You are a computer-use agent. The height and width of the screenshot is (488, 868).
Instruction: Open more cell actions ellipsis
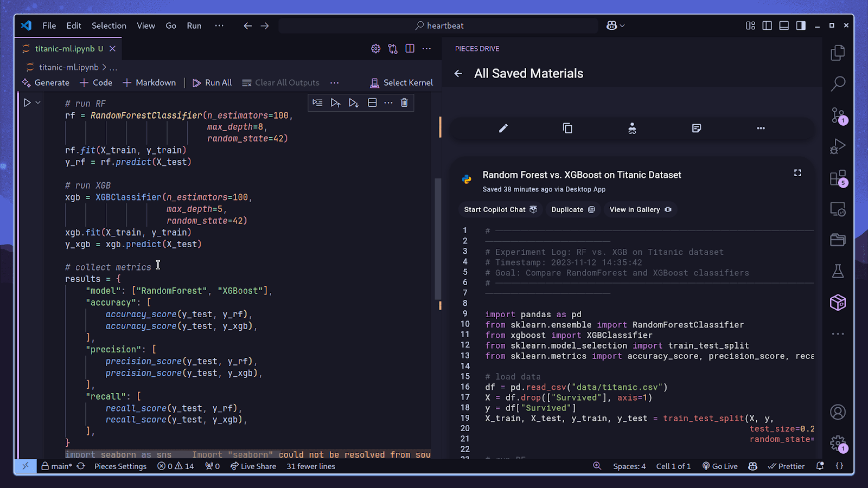tap(388, 103)
